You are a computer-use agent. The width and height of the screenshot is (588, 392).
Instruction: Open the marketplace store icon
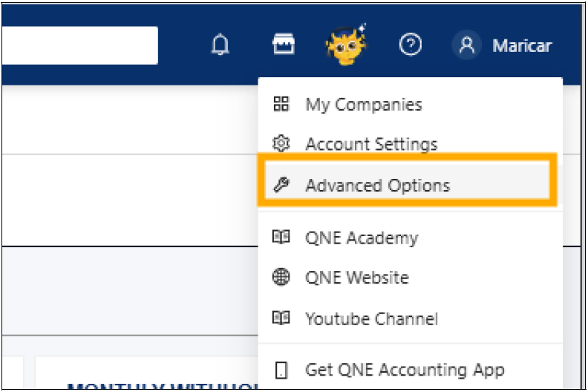tap(283, 44)
